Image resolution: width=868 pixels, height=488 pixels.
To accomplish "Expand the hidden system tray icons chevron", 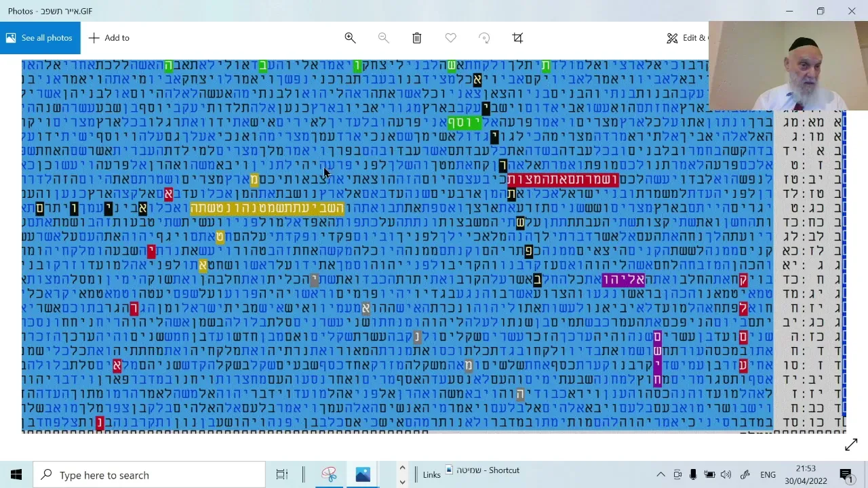I will 660,474.
